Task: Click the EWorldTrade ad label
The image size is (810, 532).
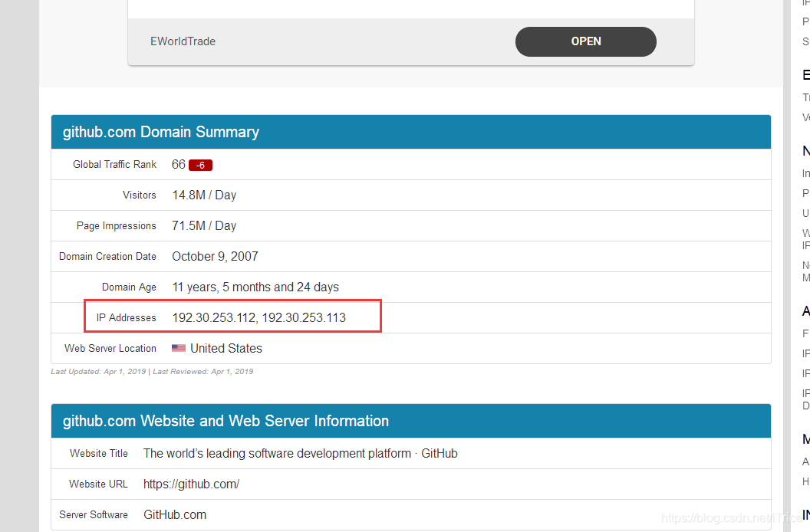Action: 183,41
